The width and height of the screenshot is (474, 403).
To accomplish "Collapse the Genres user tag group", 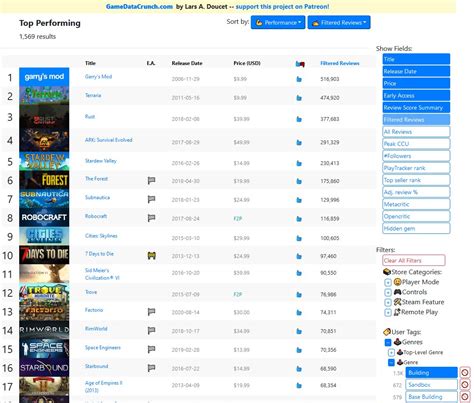I will click(388, 342).
